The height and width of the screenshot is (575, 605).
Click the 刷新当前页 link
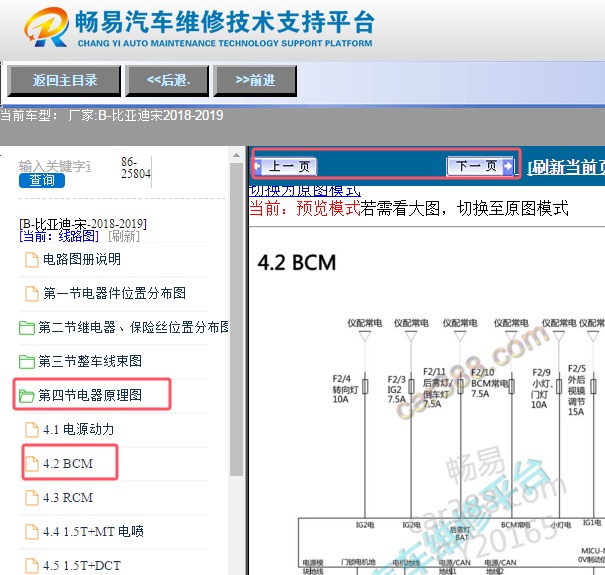[x=566, y=167]
